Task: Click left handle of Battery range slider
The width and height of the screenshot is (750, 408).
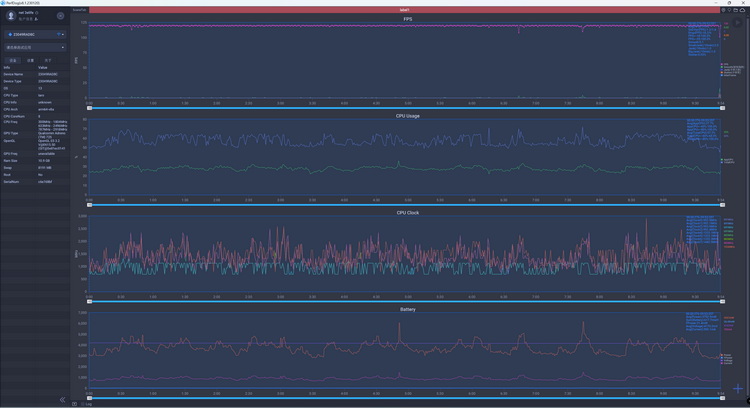Action: point(89,398)
